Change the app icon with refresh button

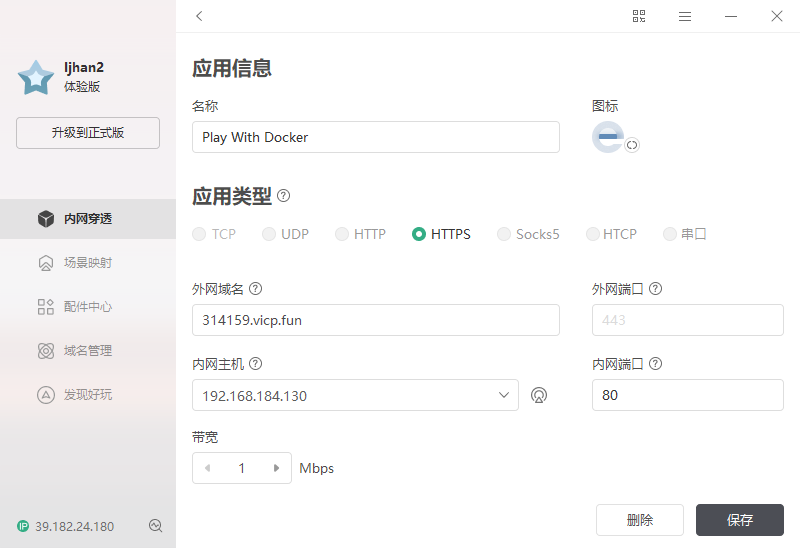[632, 145]
